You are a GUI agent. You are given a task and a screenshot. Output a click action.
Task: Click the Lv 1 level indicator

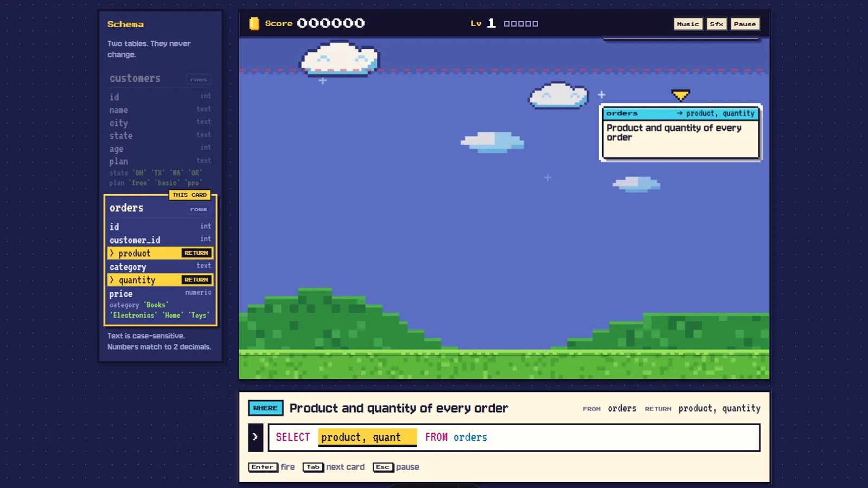pyautogui.click(x=483, y=23)
